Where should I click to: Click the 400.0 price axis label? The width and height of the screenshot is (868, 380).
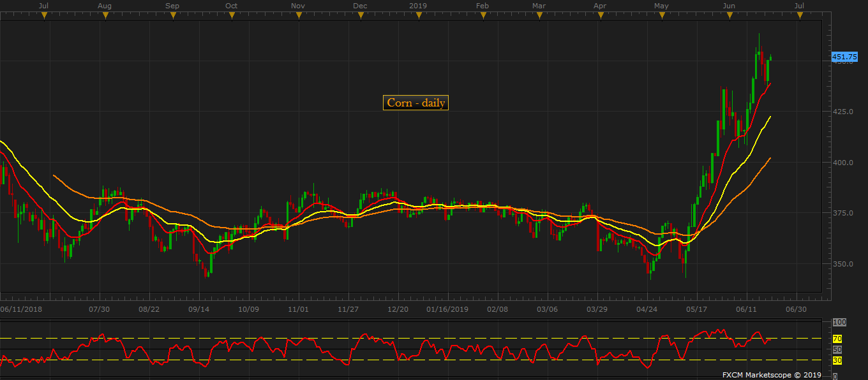[844, 163]
